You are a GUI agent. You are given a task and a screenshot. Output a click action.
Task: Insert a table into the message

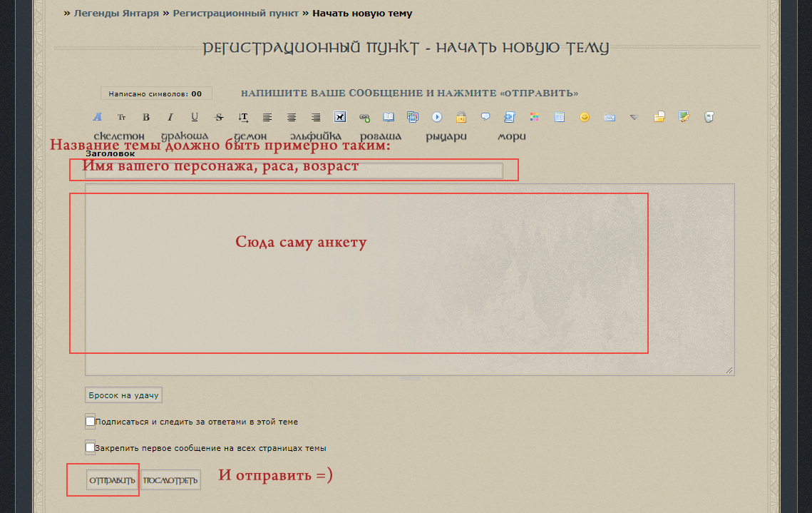(x=558, y=117)
